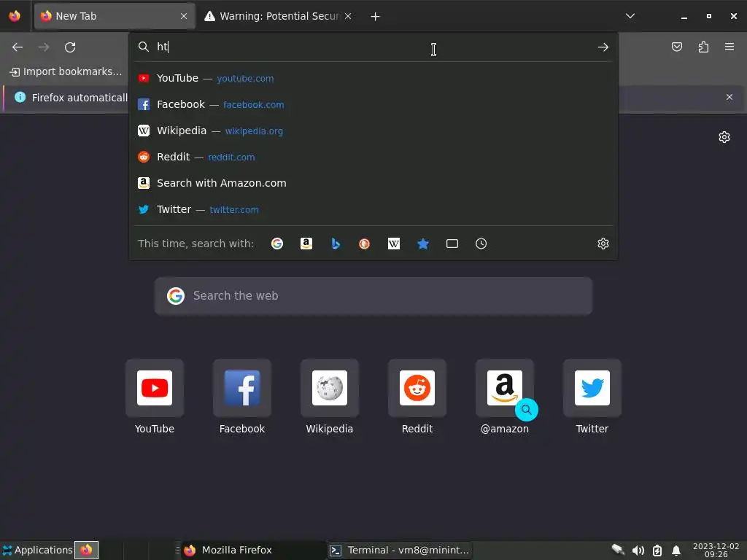
Task: Expand the list all tabs chevron
Action: [x=630, y=16]
